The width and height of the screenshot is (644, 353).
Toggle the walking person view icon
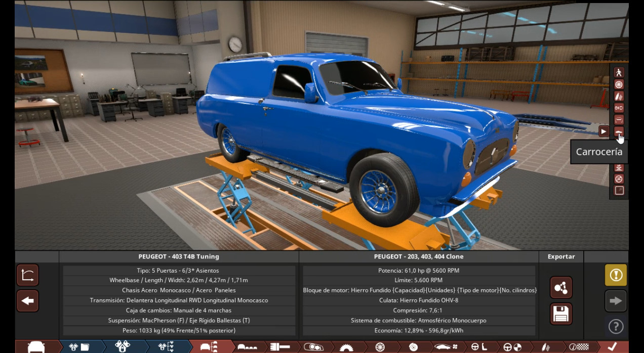[x=619, y=72]
